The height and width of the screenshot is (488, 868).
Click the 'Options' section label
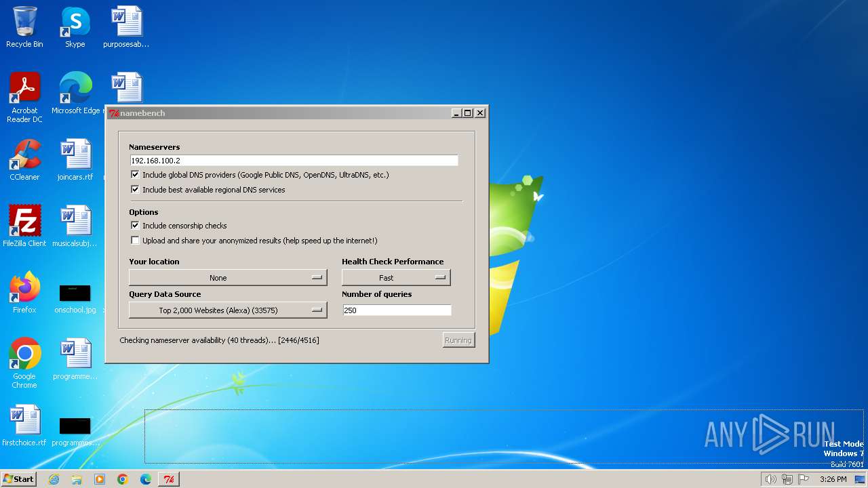(x=144, y=212)
